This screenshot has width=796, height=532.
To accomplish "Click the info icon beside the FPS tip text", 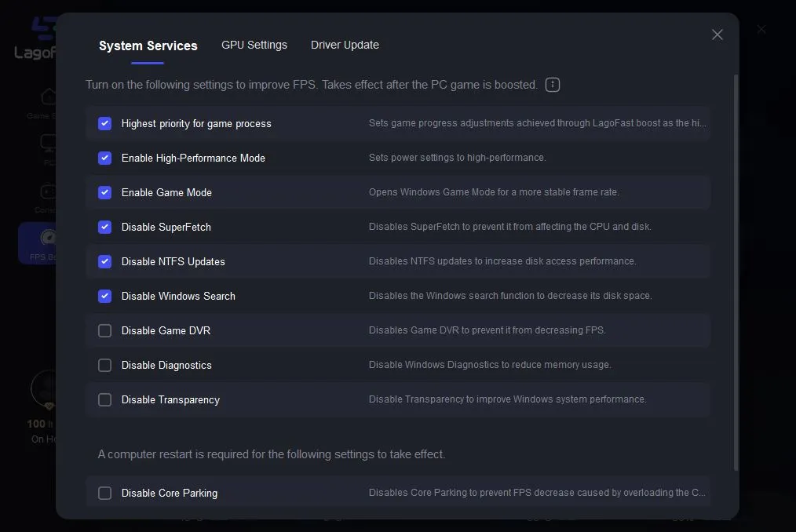I will click(552, 84).
